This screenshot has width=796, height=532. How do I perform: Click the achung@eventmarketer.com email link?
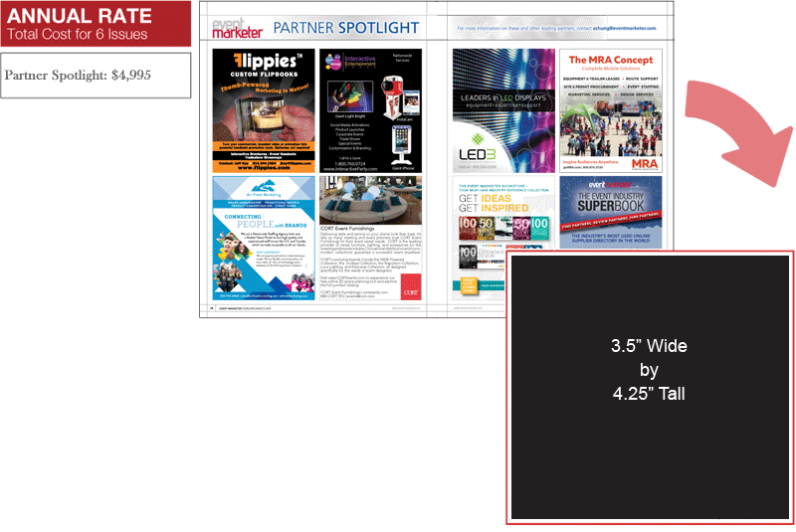(x=625, y=29)
